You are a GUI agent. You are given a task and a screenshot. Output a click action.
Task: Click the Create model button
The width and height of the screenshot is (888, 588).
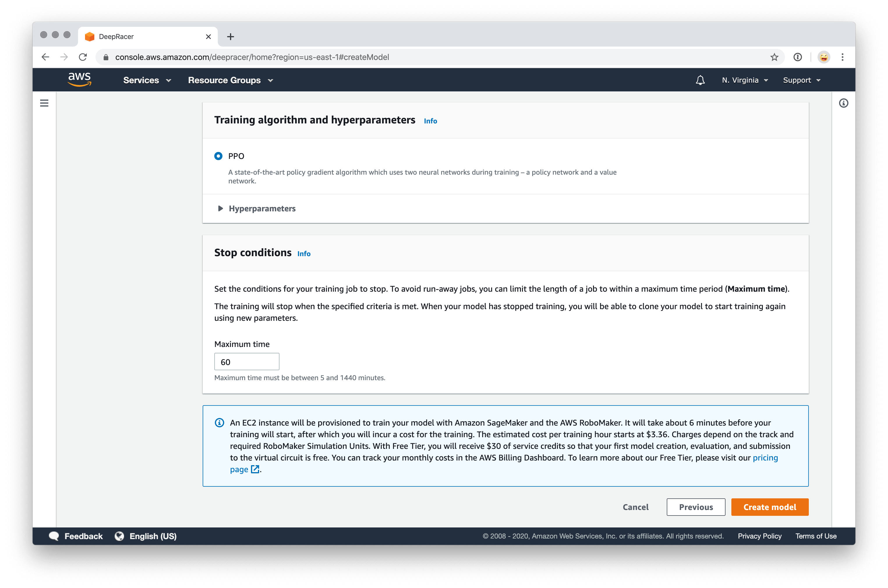770,507
